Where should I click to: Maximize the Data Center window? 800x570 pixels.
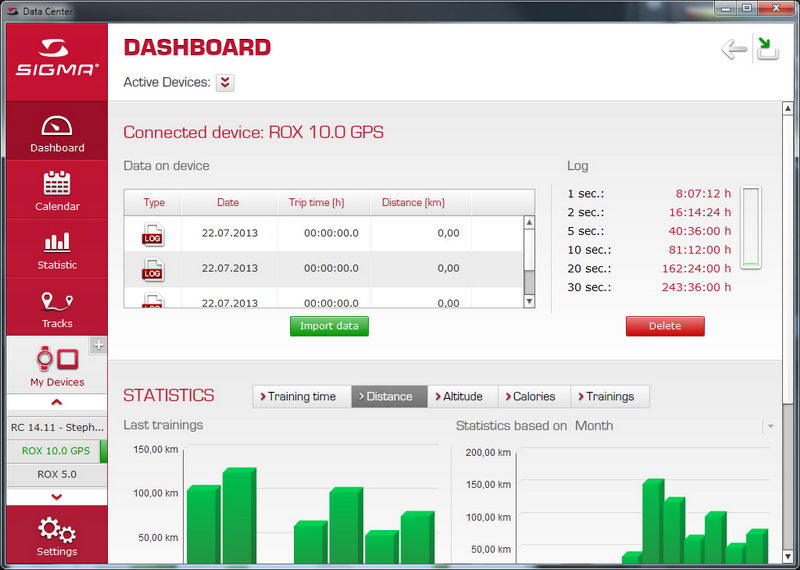coord(746,8)
